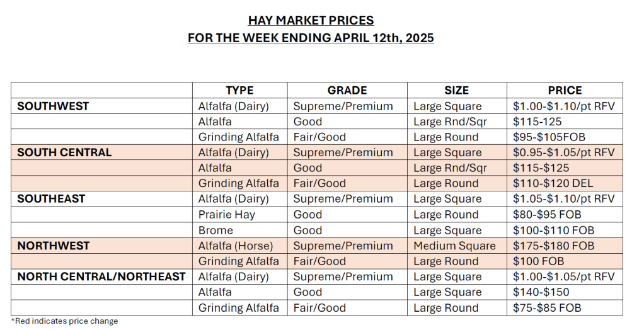Click the Medium Square size cell

[454, 246]
